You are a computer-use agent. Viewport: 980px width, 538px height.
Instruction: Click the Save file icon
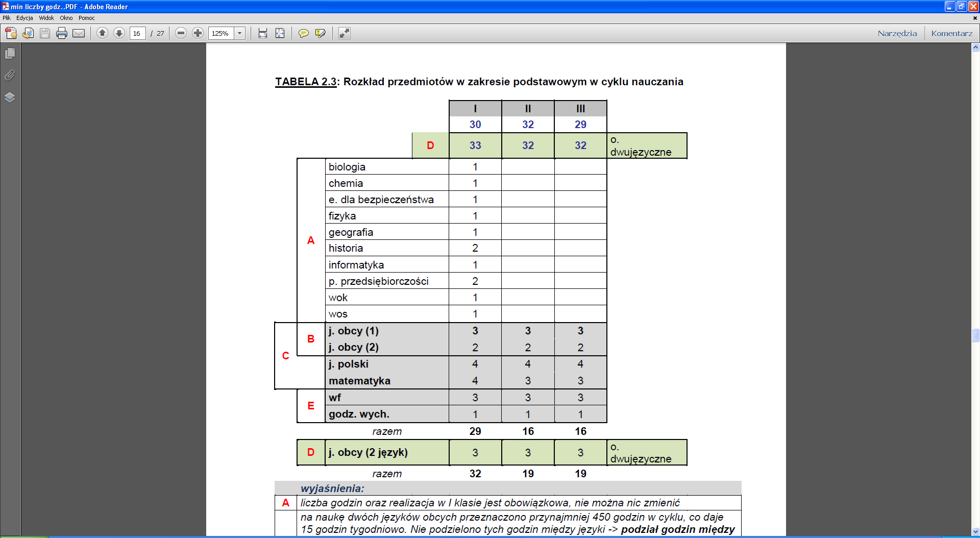[45, 33]
